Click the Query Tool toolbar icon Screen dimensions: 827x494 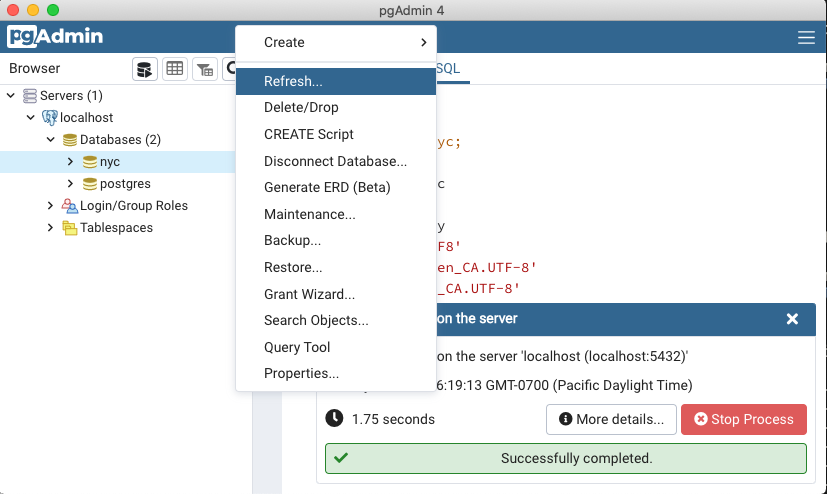(x=146, y=69)
